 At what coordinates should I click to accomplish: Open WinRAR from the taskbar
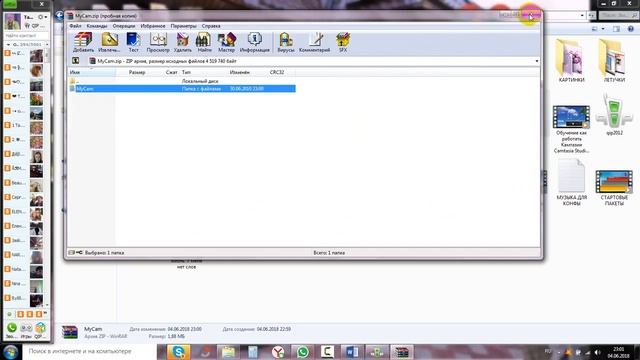click(x=402, y=352)
